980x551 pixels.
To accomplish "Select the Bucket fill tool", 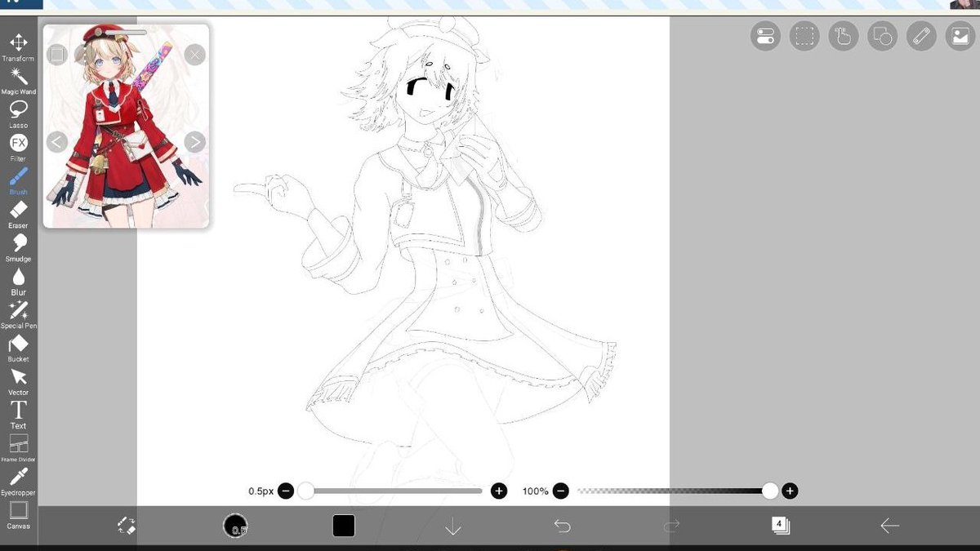I will click(x=18, y=349).
